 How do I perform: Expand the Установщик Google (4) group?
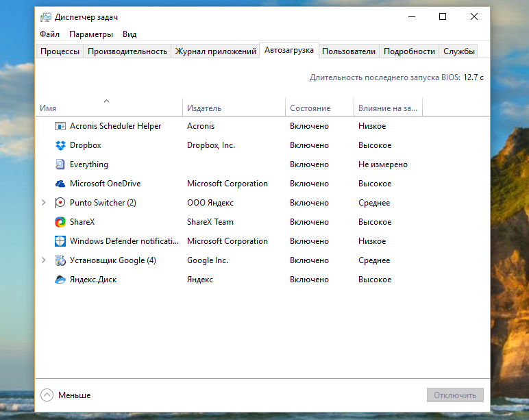pos(44,260)
